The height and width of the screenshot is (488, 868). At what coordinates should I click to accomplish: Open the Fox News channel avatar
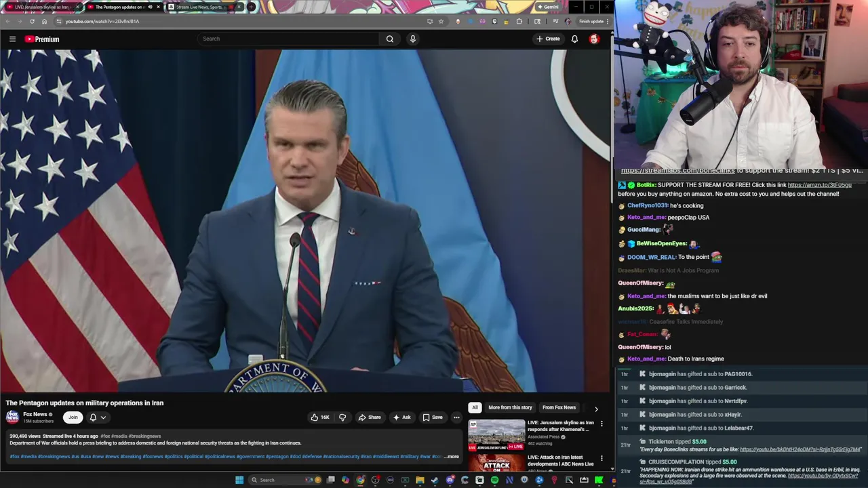12,417
